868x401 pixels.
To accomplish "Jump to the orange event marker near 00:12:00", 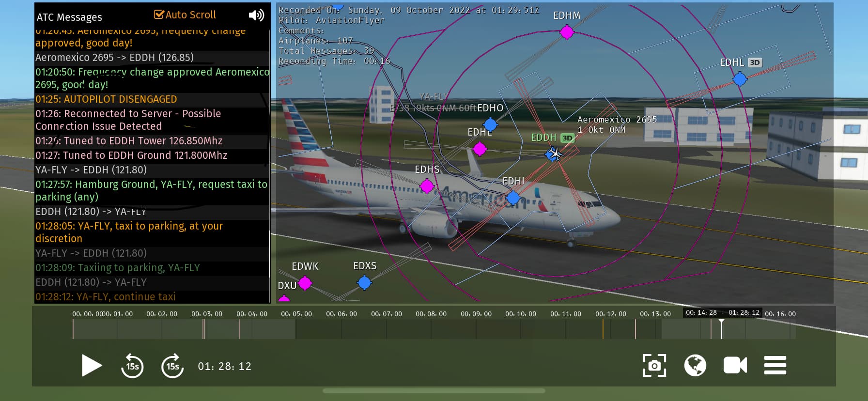I will click(603, 329).
